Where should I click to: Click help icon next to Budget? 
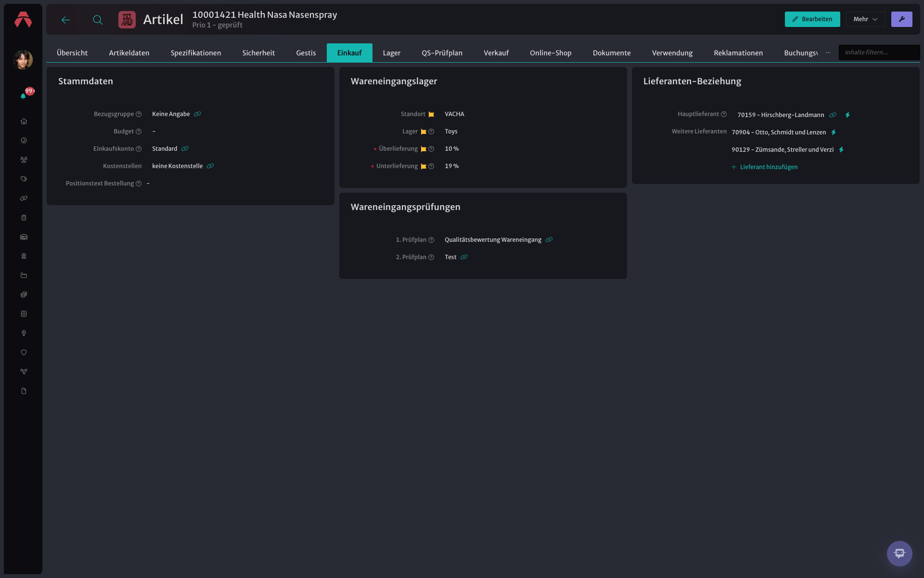(139, 131)
